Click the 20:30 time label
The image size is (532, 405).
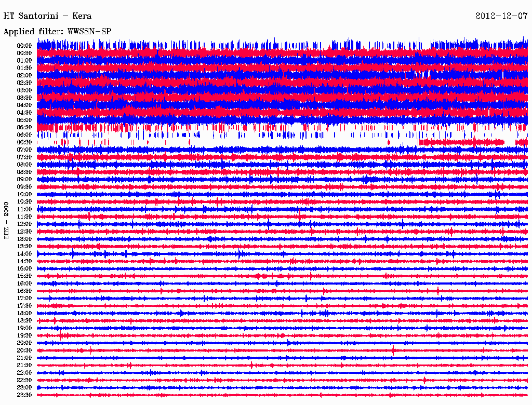tap(24, 350)
